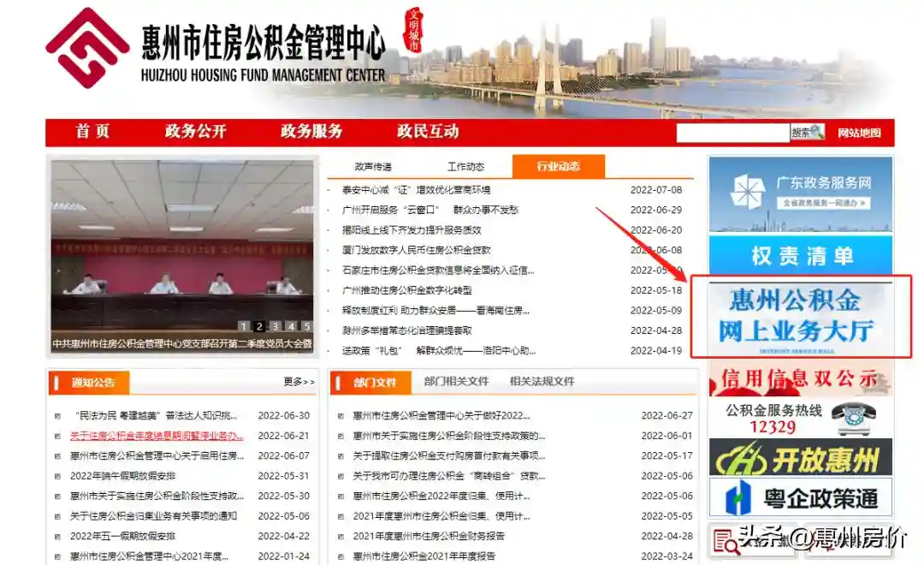Switch to the 部门相关文件 tab

456,382
